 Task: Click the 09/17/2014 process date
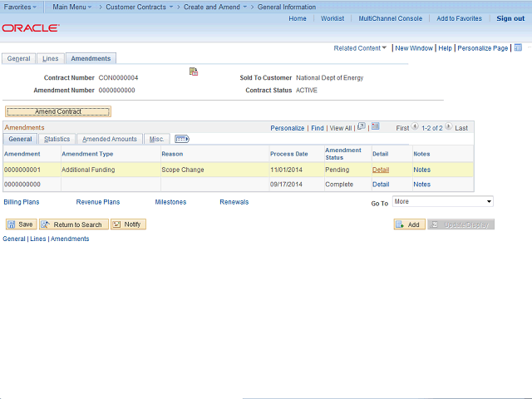pyautogui.click(x=286, y=185)
